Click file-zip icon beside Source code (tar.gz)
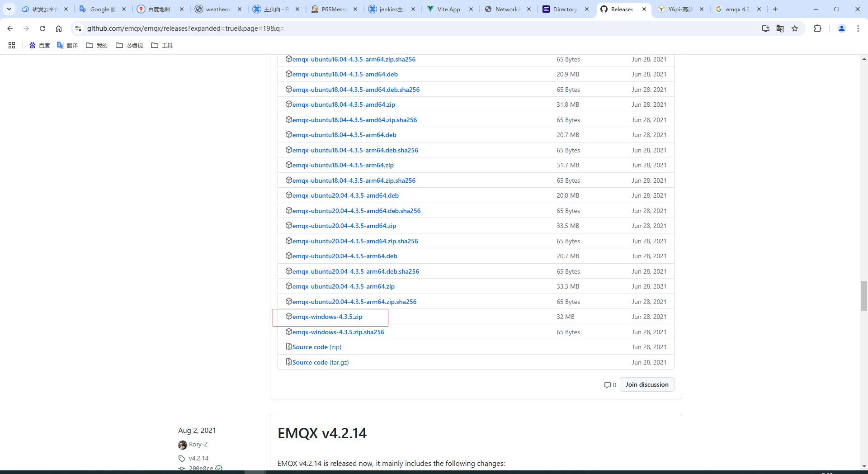This screenshot has width=868, height=474. pyautogui.click(x=288, y=362)
